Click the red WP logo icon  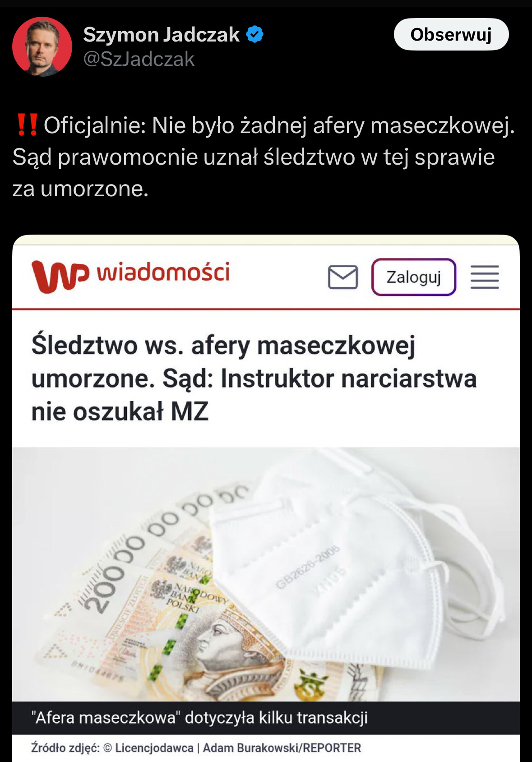[x=60, y=276]
